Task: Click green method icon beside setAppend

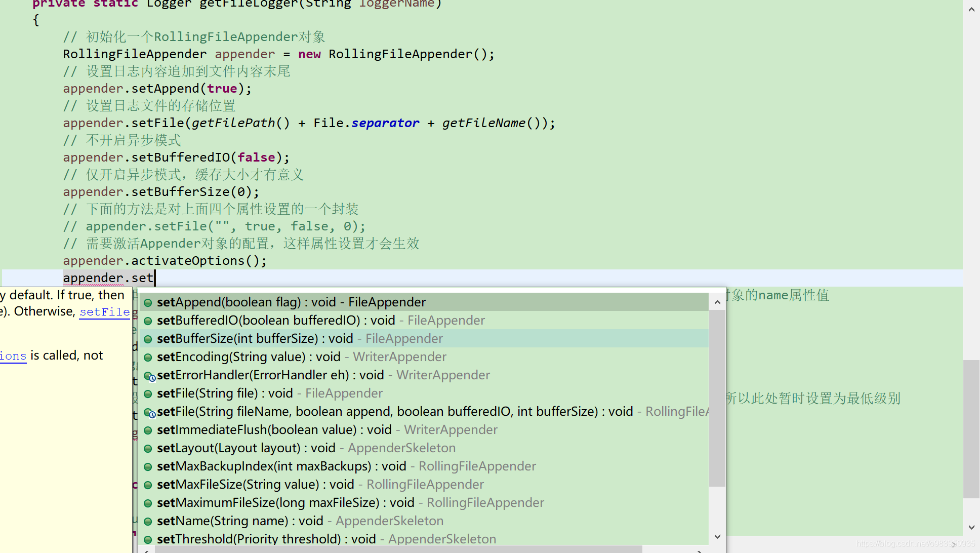Action: (x=148, y=303)
